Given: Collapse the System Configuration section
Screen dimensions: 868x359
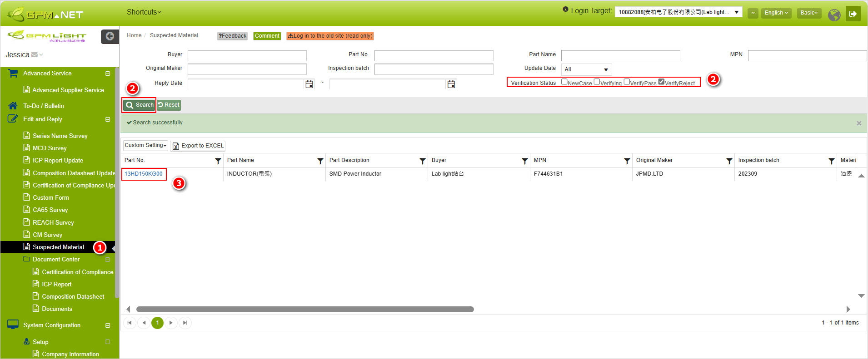Looking at the screenshot, I should click(x=108, y=325).
